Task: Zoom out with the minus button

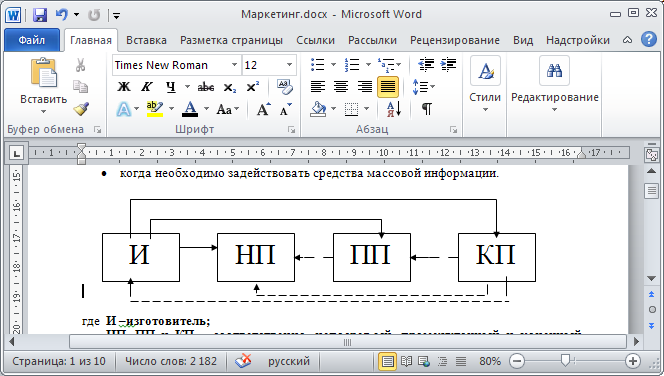Action: (x=517, y=361)
